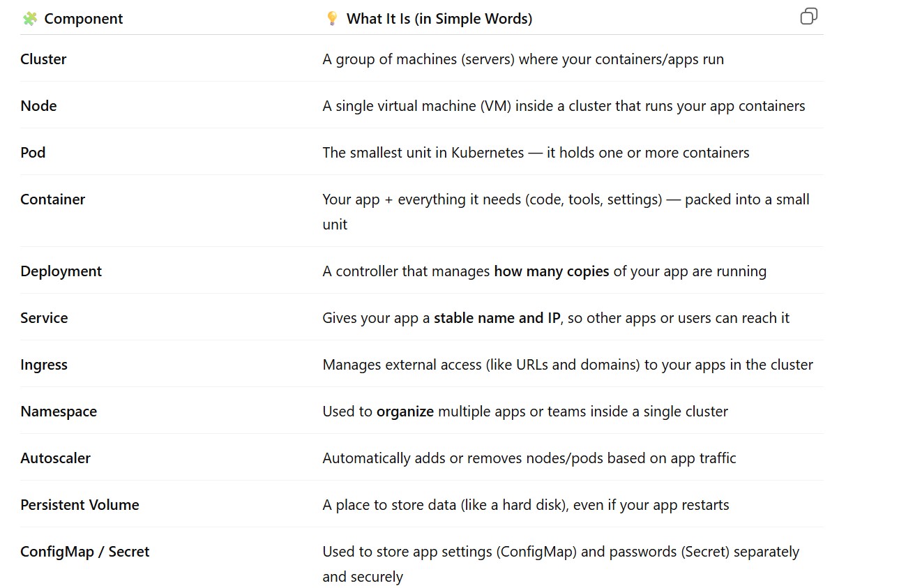Image resolution: width=899 pixels, height=588 pixels.
Task: Click the Node component name
Action: point(38,106)
